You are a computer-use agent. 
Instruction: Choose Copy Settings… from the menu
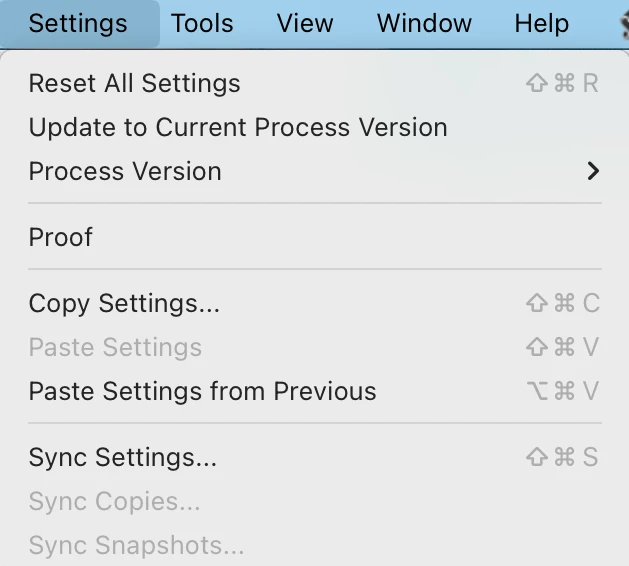[x=124, y=303]
